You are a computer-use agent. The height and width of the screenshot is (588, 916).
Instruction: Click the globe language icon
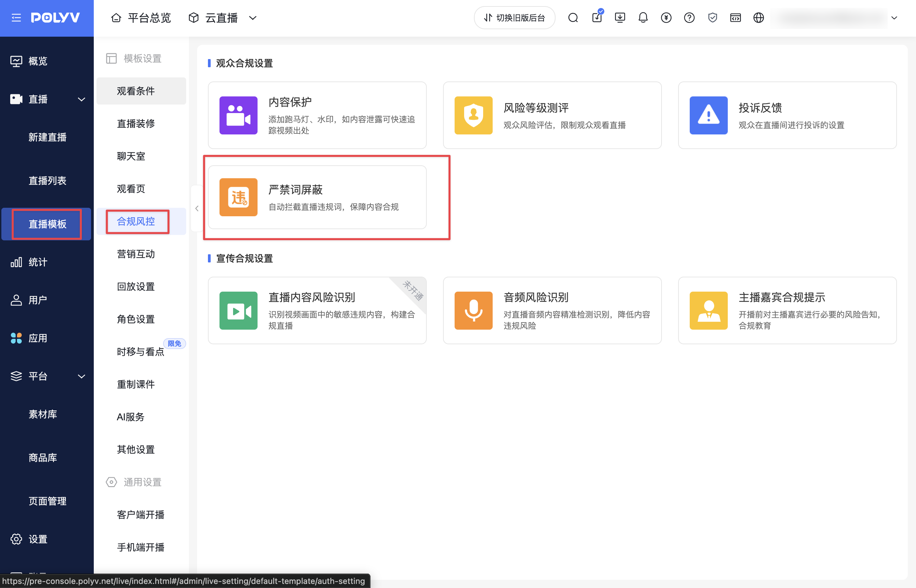coord(759,18)
